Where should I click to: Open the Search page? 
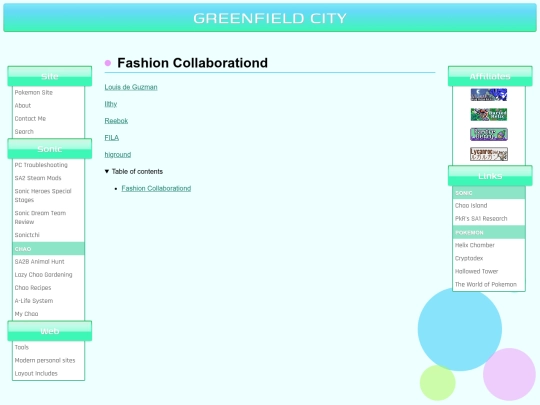click(24, 132)
